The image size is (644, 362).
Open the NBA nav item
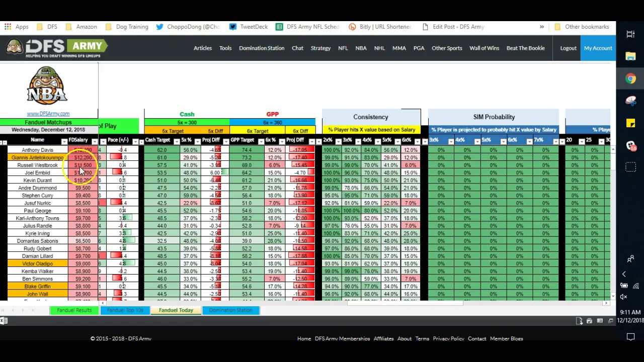point(361,48)
